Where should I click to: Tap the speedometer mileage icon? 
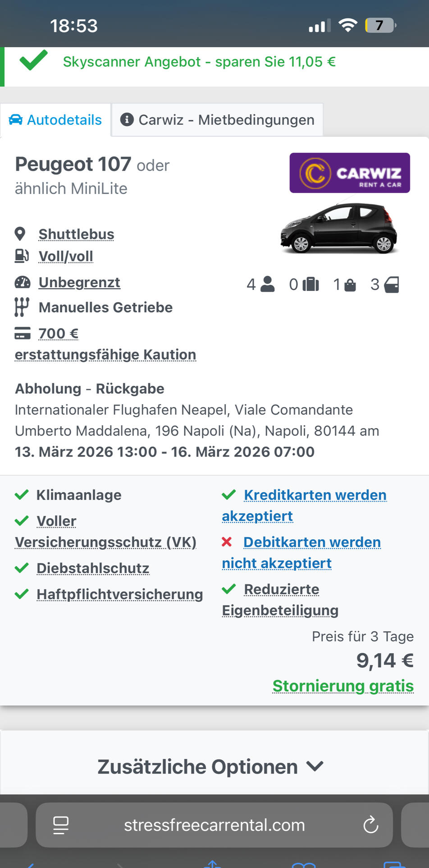22,282
